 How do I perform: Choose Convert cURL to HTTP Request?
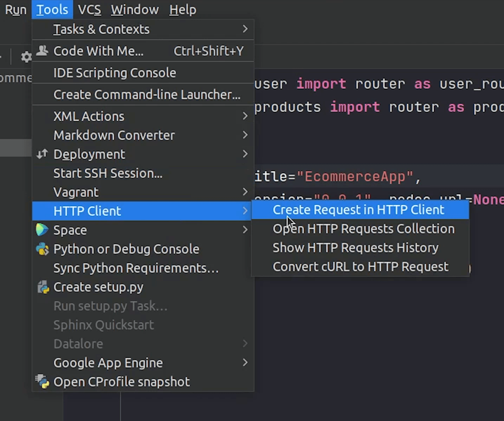(x=360, y=267)
